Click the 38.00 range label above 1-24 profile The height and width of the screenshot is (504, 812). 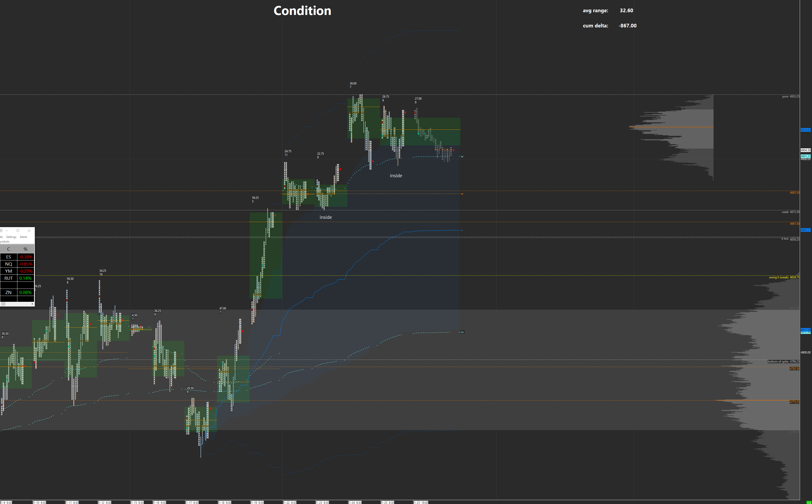tap(353, 83)
